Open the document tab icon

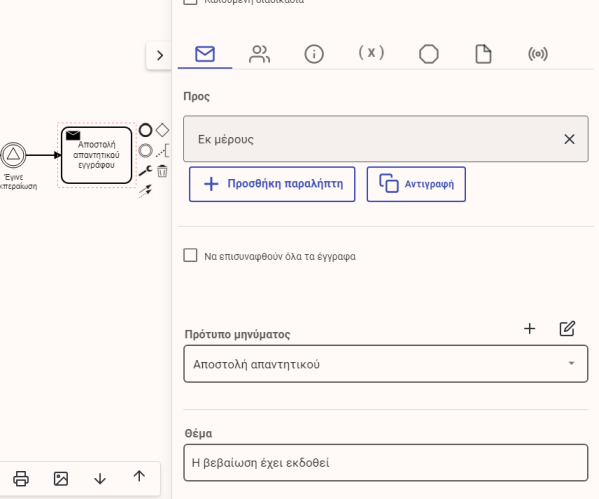[483, 54]
